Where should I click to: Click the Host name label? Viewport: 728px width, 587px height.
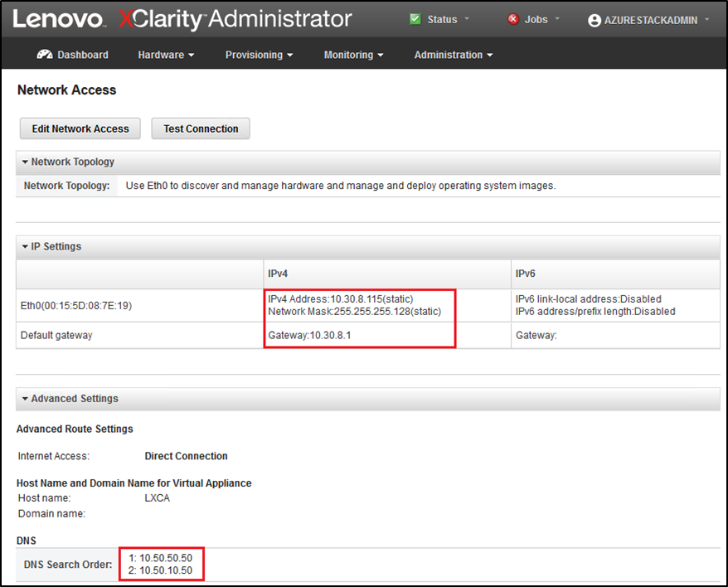point(44,497)
